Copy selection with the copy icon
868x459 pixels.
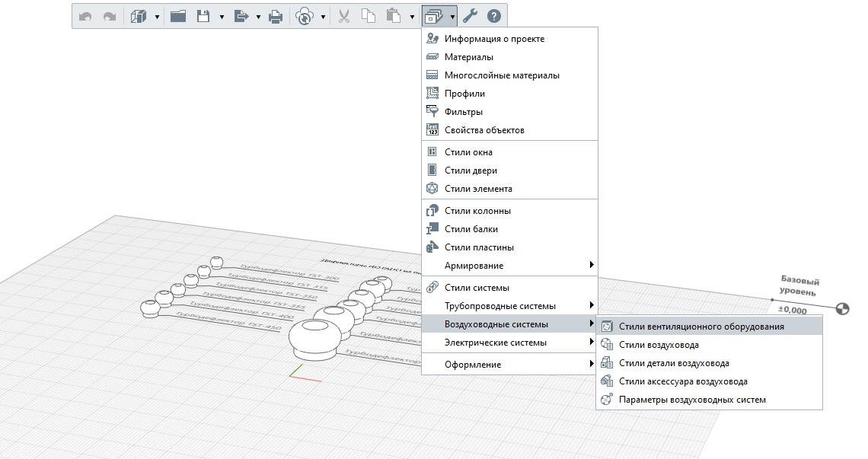pos(368,16)
